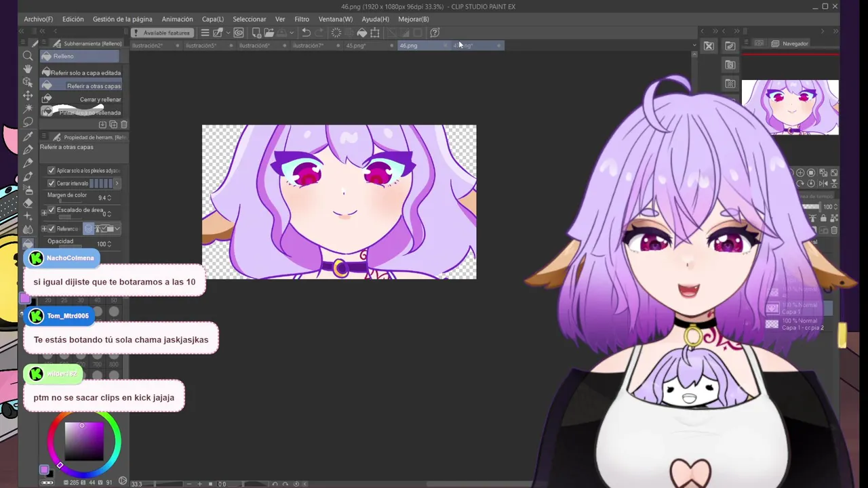
Task: Click Navigator zoom-in plus icon
Action: (x=800, y=173)
